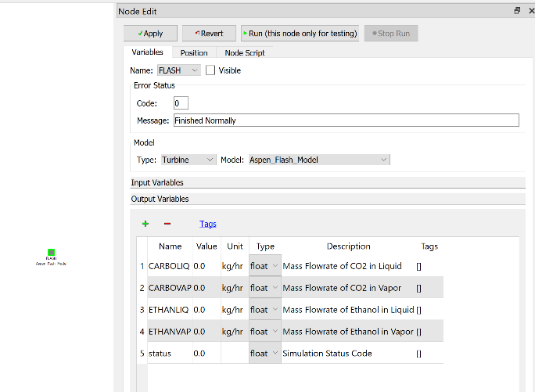Open float type dropdown for CARBOVAP
This screenshot has height=392, width=535.
(265, 288)
